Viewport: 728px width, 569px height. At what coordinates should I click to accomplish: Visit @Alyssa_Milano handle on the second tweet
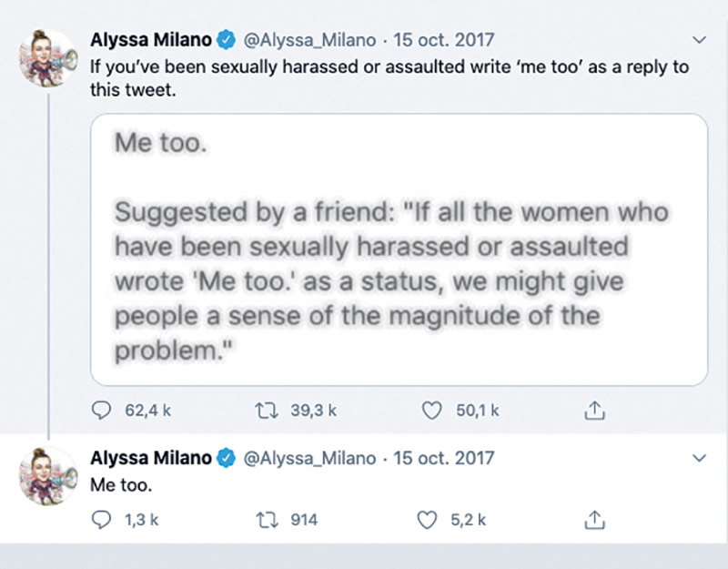[x=306, y=457]
